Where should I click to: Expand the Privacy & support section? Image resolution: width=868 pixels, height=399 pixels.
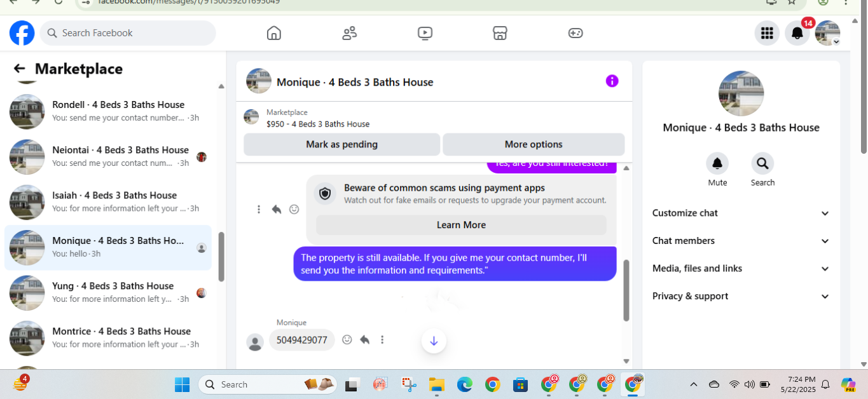click(741, 296)
